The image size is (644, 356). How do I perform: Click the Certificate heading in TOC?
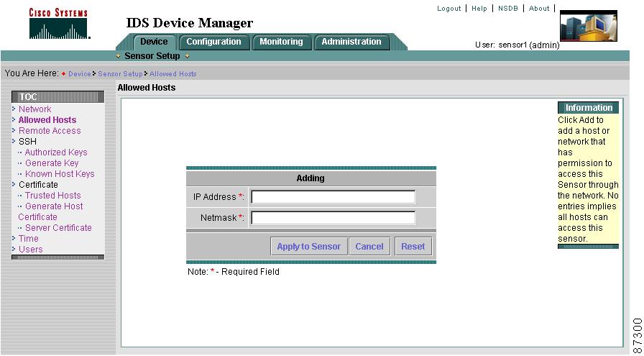pos(38,185)
